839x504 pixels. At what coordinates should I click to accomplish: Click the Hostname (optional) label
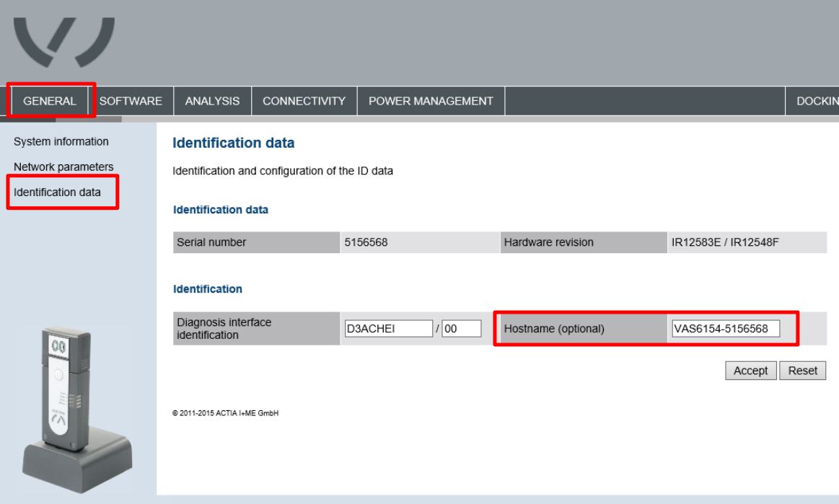click(x=554, y=329)
